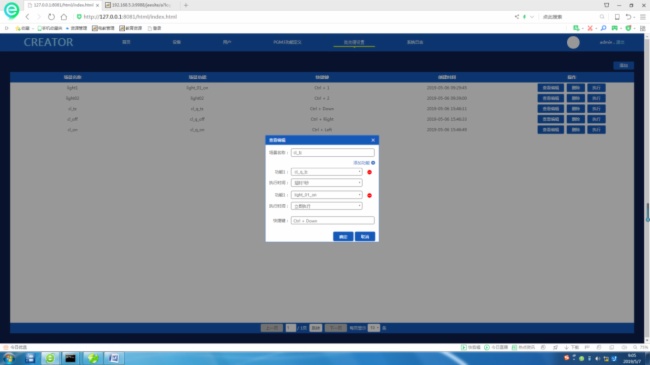The height and width of the screenshot is (365, 650).
Task: Click the gray user avatar circle
Action: (573, 42)
